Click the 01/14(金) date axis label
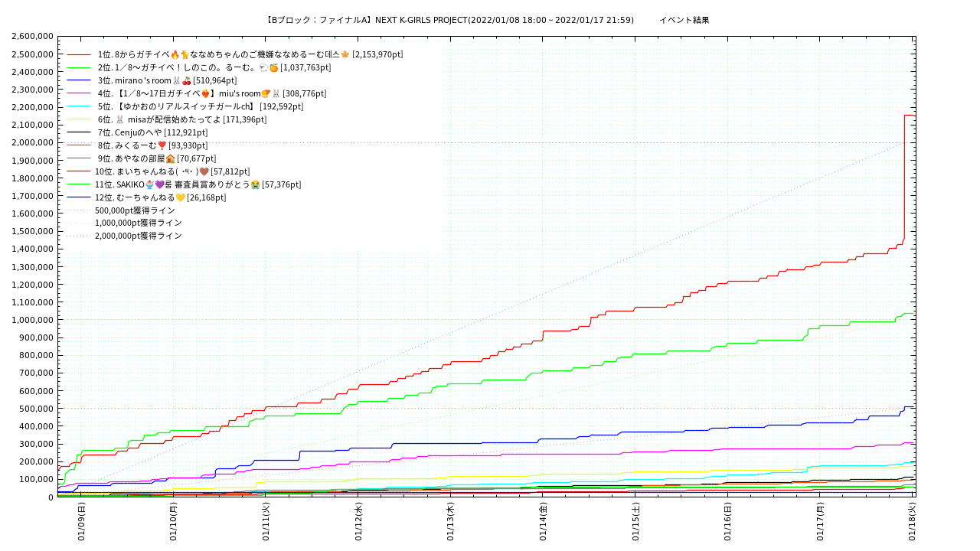The image size is (980, 551). pyautogui.click(x=543, y=522)
